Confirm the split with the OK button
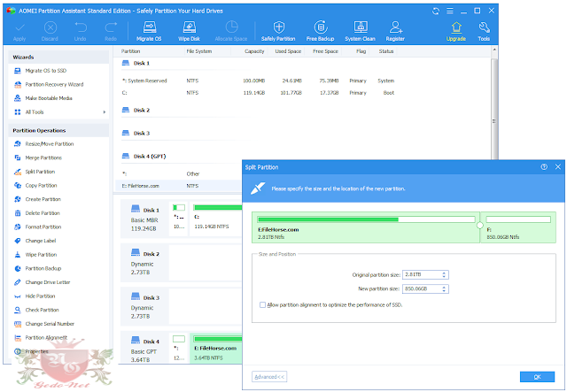 [538, 377]
